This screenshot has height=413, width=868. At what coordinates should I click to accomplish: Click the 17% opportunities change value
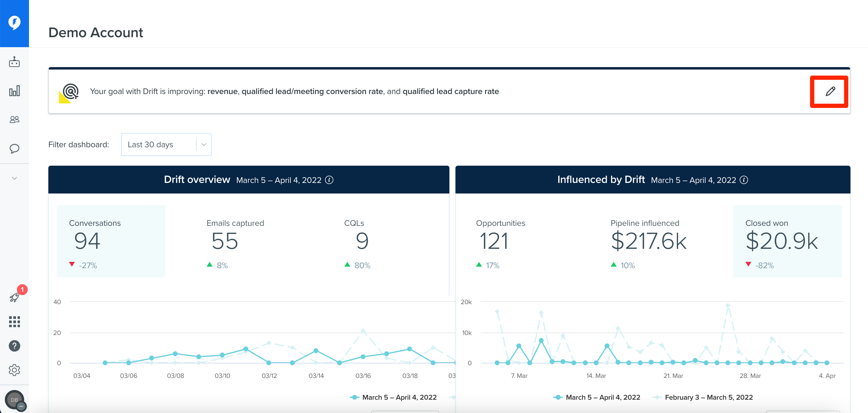click(x=493, y=265)
